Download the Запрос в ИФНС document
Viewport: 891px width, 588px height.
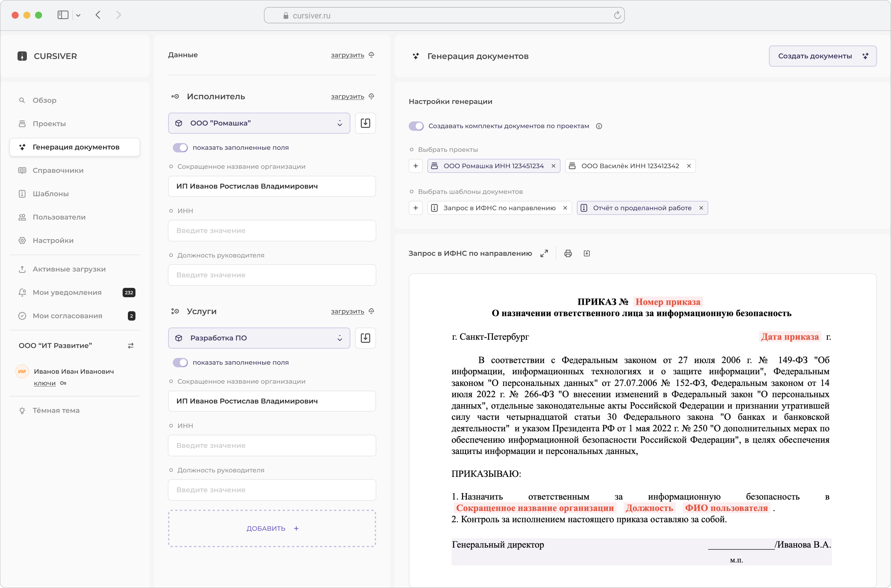click(x=587, y=253)
